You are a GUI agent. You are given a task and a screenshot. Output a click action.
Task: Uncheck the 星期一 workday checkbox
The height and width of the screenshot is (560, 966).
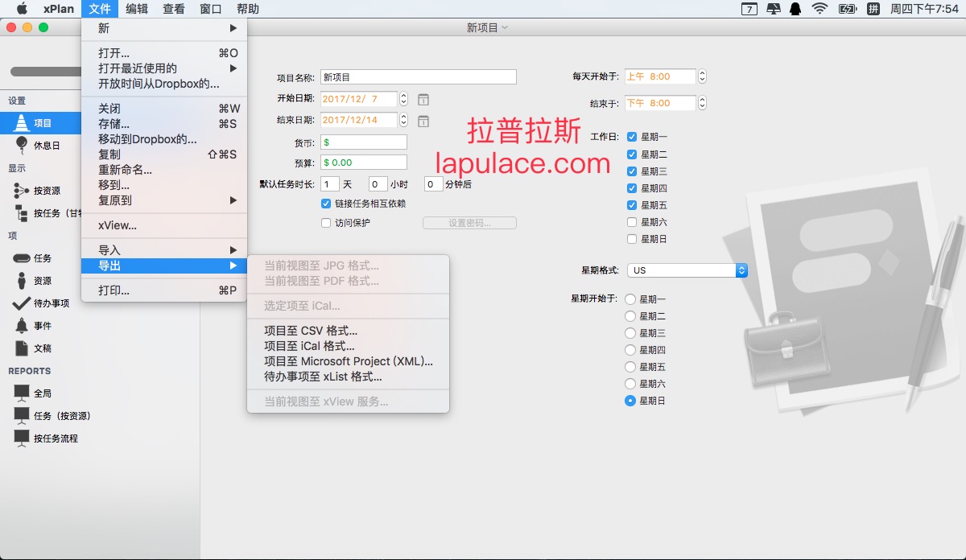(632, 138)
